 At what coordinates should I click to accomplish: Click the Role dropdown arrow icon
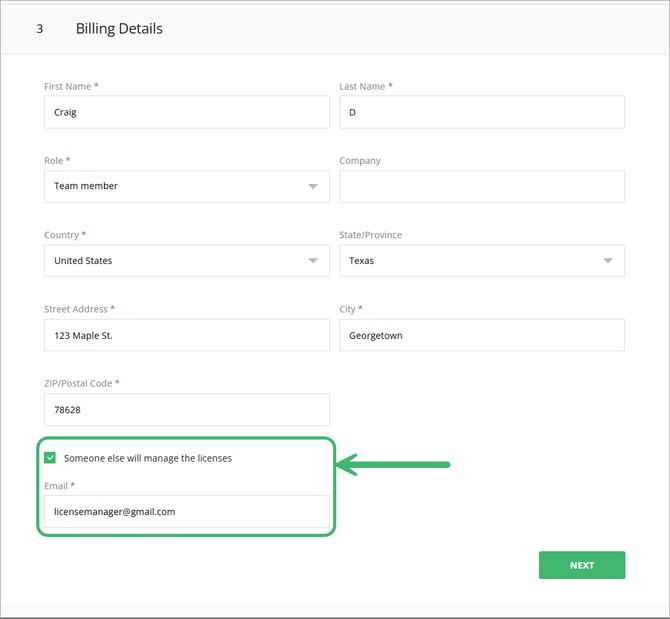point(313,187)
